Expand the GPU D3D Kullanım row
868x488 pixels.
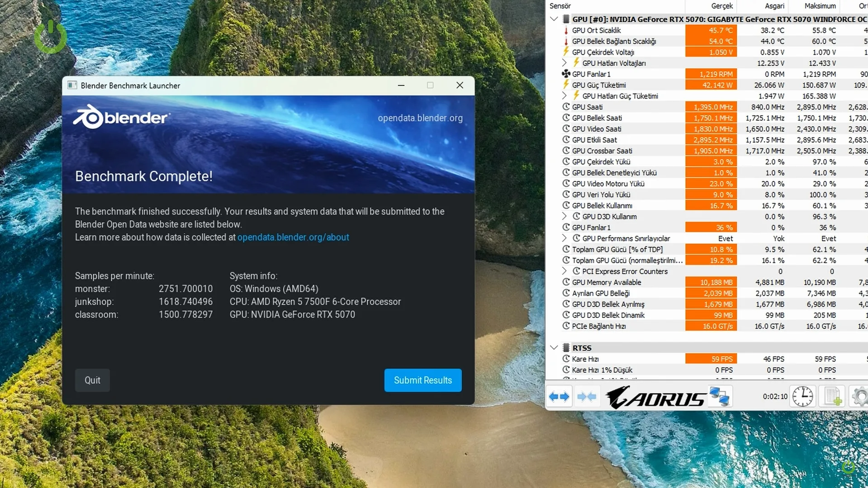point(564,216)
